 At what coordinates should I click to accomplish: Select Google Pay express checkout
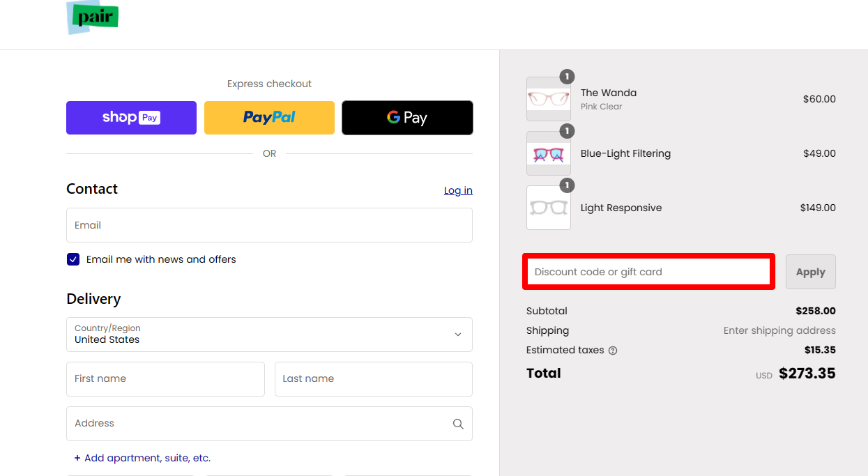pos(407,118)
